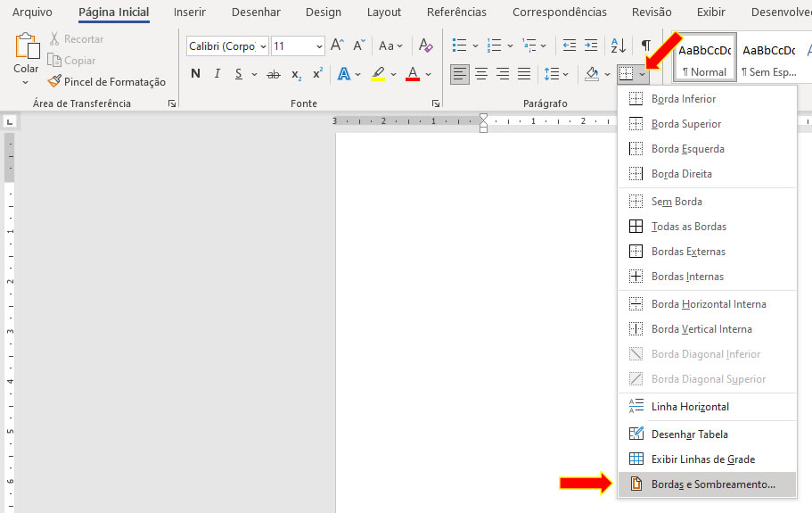This screenshot has height=513, width=812.
Task: Clear all formatting with the eraser A icon
Action: (426, 46)
